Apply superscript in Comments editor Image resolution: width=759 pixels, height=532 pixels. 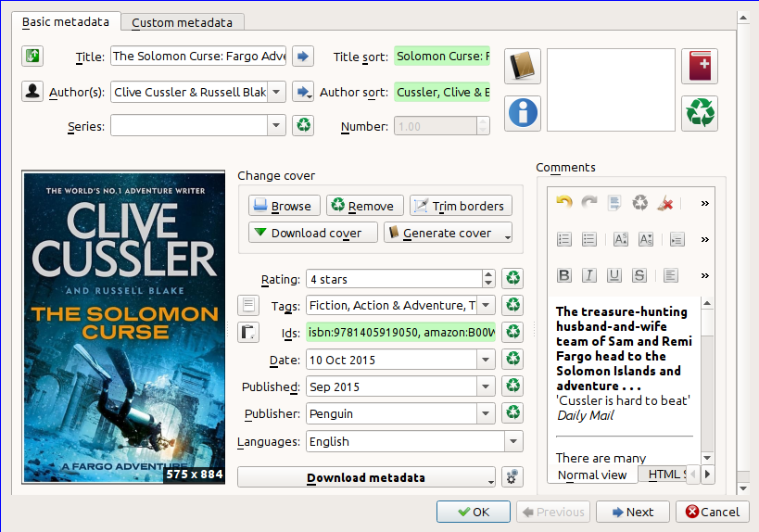click(x=621, y=239)
